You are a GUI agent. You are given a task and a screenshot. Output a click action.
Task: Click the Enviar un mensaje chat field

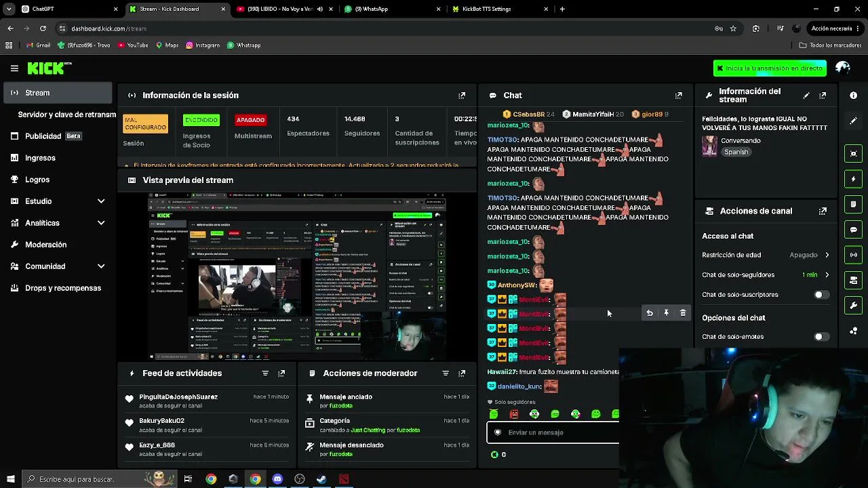pyautogui.click(x=553, y=432)
